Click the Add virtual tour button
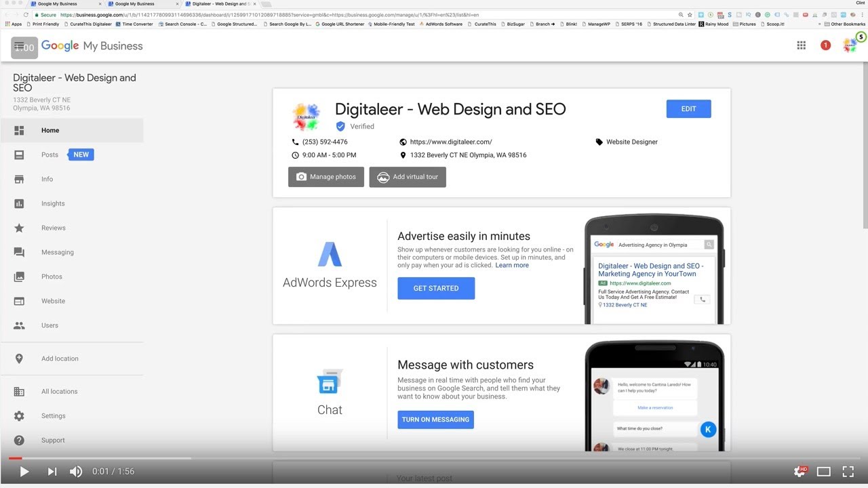Screen dimensions: 868x488 (x=408, y=177)
